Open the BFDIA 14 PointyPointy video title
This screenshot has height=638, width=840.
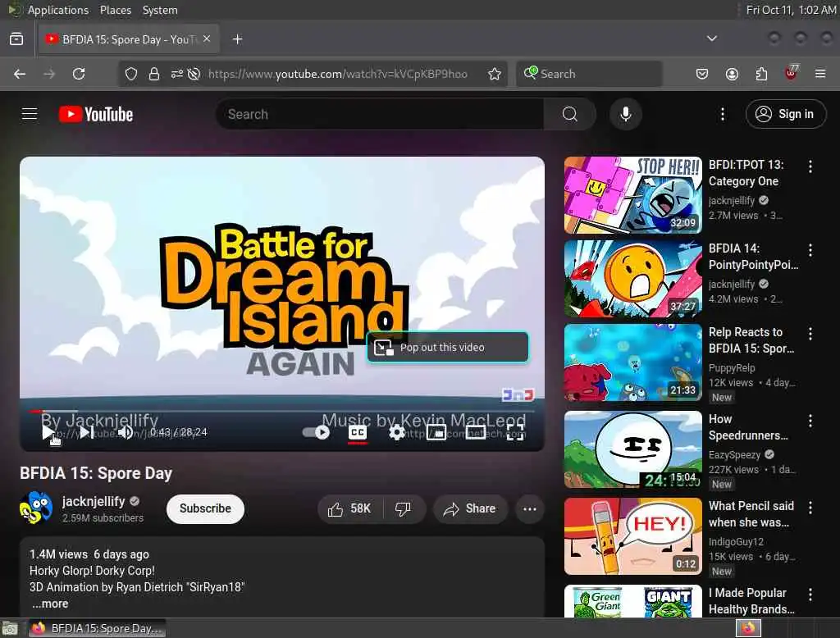(753, 257)
